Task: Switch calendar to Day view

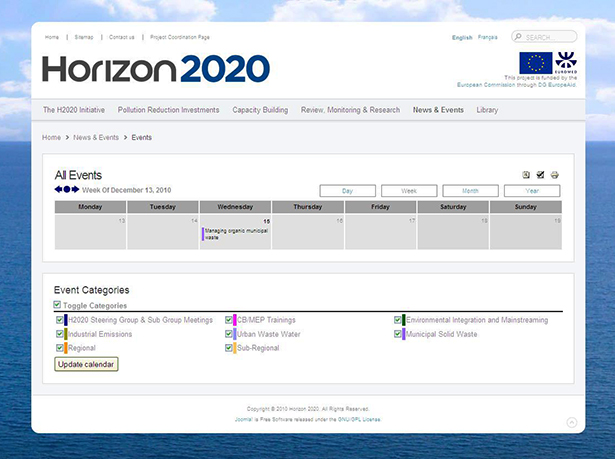Action: [x=348, y=191]
